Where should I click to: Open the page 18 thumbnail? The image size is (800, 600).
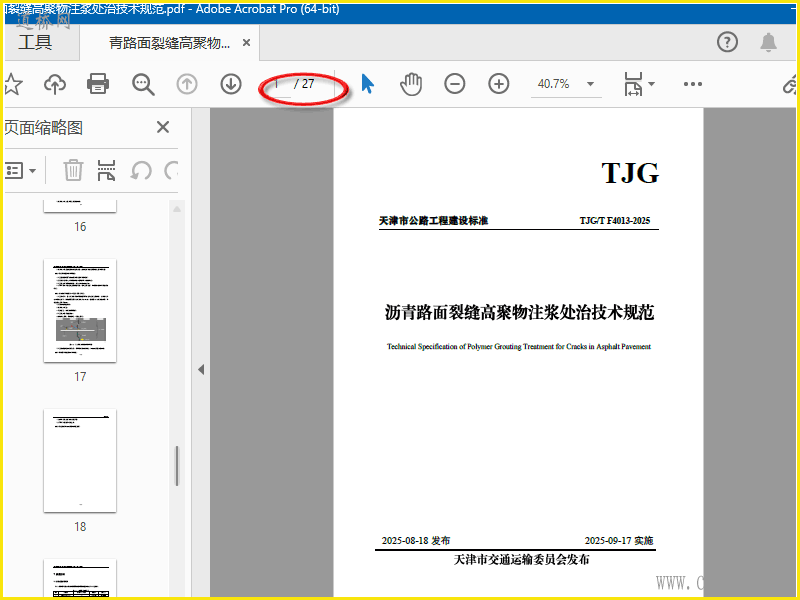click(x=80, y=461)
